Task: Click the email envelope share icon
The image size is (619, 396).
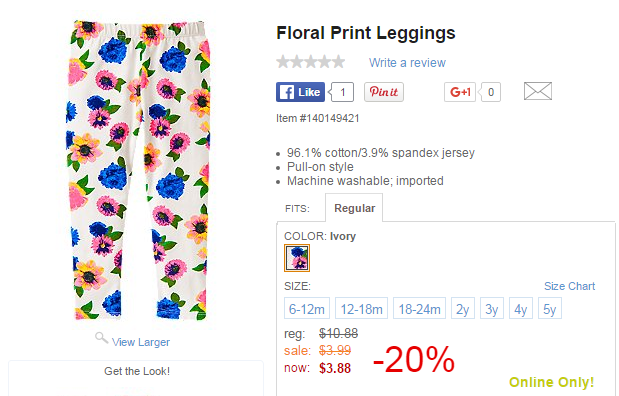Action: coord(538,91)
